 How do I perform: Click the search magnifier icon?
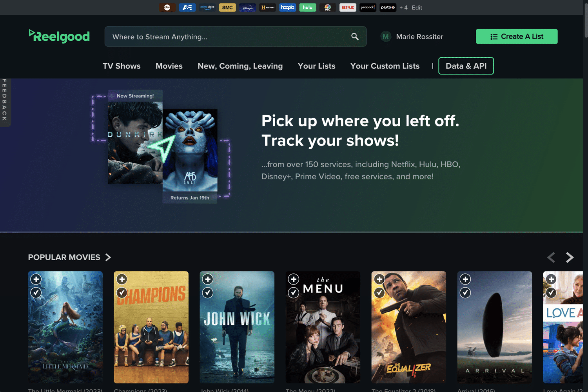click(x=355, y=36)
